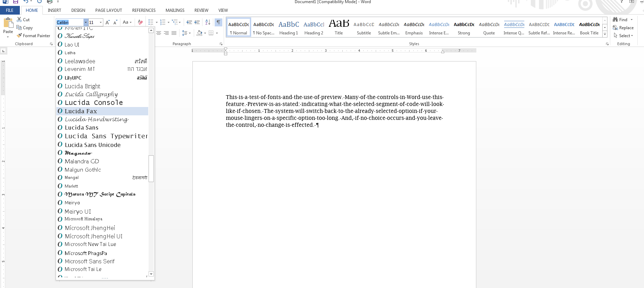Open the Paragraph dialog launcher

pos(221,44)
